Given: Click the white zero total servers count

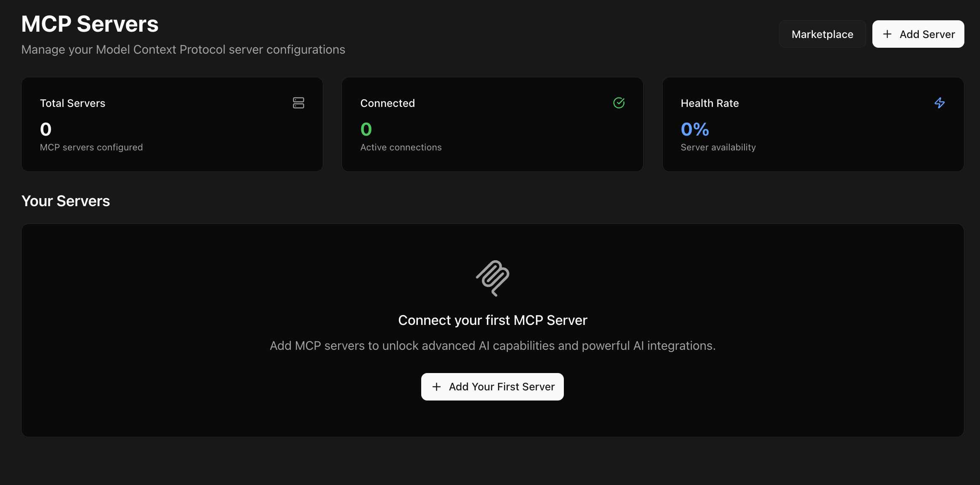Looking at the screenshot, I should click(46, 129).
